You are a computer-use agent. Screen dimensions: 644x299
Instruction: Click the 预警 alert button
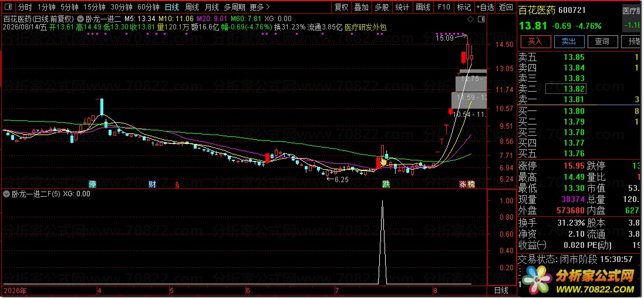coord(632,41)
